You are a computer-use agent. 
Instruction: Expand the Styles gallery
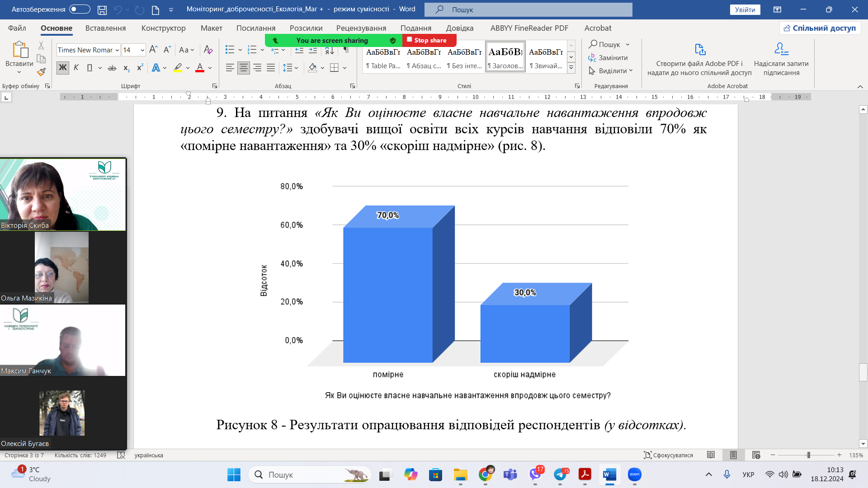[571, 68]
